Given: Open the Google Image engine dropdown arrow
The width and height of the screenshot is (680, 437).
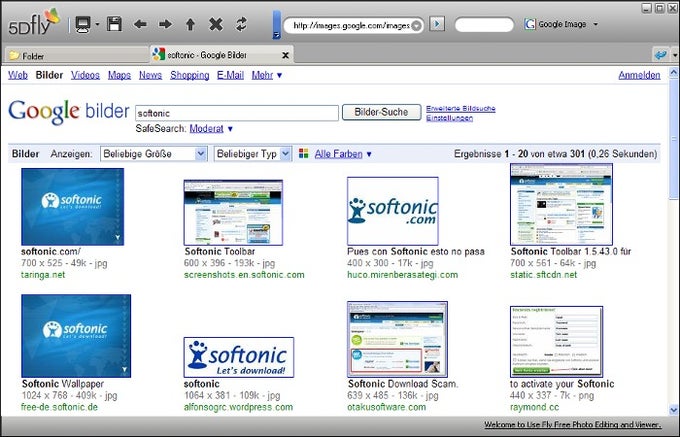Looking at the screenshot, I should 595,24.
